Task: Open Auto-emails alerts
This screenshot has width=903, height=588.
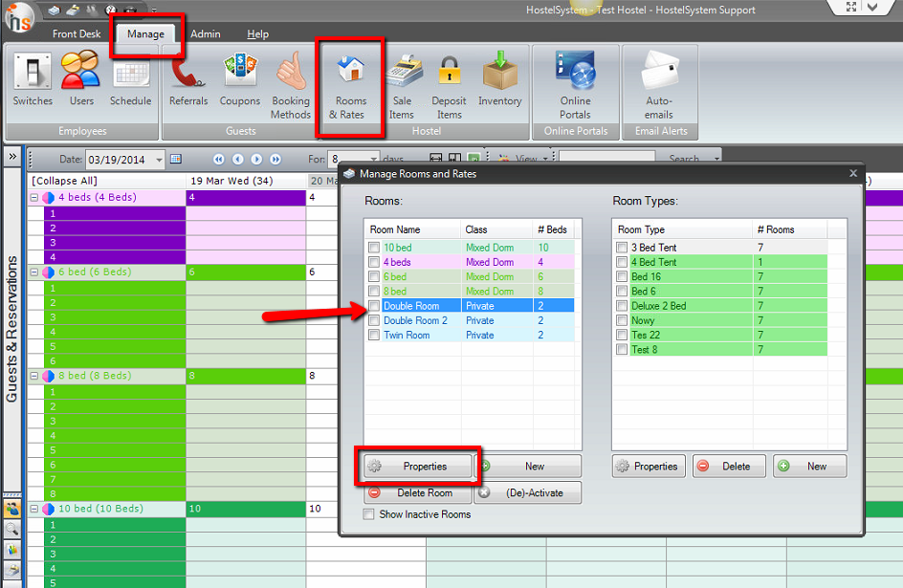Action: point(659,86)
